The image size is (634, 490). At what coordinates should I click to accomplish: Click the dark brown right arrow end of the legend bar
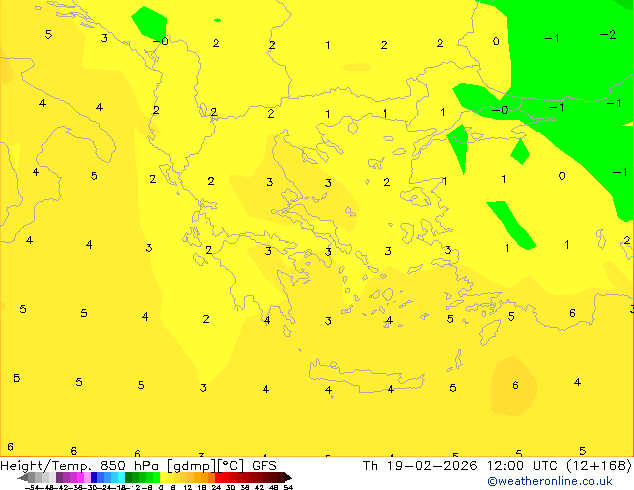[x=287, y=478]
